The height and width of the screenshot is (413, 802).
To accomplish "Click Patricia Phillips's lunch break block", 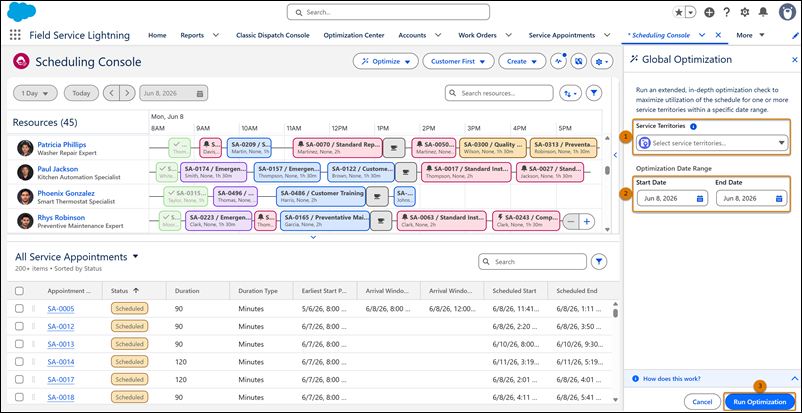I will pos(393,147).
